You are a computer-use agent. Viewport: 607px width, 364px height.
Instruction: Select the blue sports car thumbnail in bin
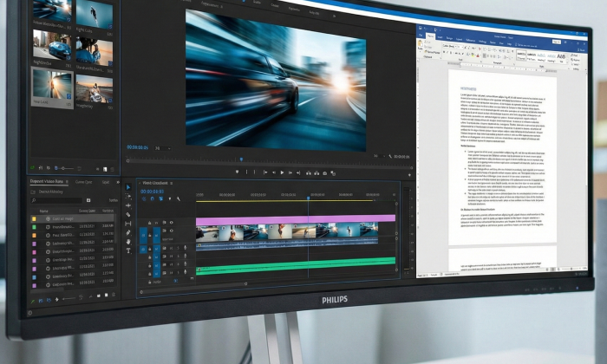52,45
